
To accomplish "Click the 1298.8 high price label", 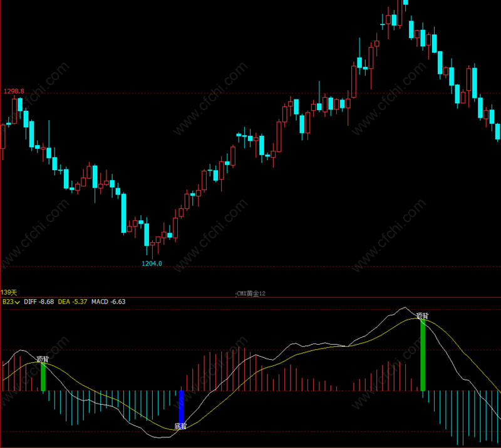I will pyautogui.click(x=14, y=91).
